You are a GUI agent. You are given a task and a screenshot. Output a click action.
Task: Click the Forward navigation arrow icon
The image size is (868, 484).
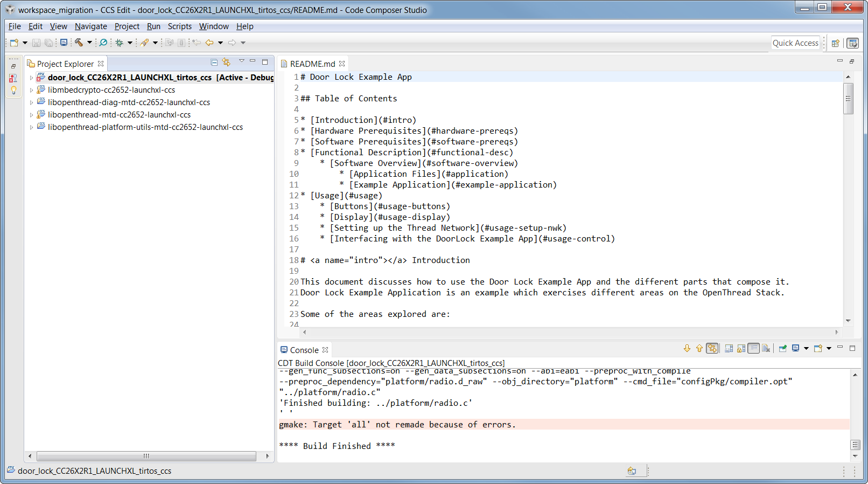tap(232, 43)
